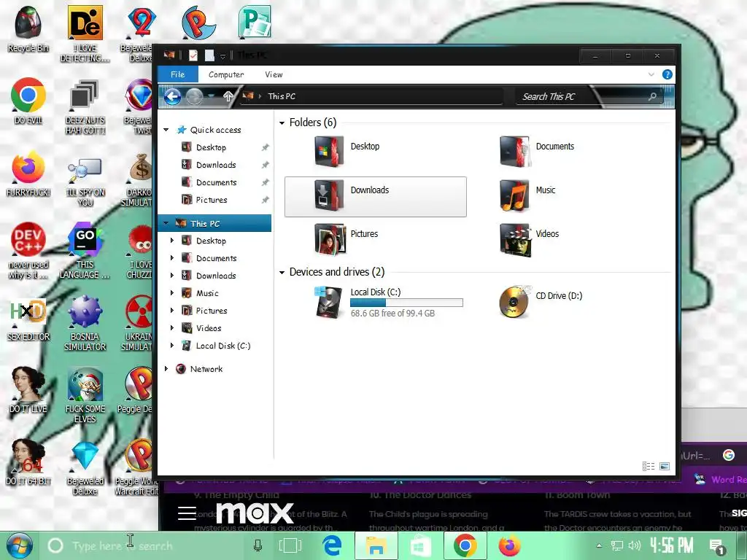Select the 'DO EVIL' Chrome desktop icon
This screenshot has width=747, height=560.
[28, 101]
